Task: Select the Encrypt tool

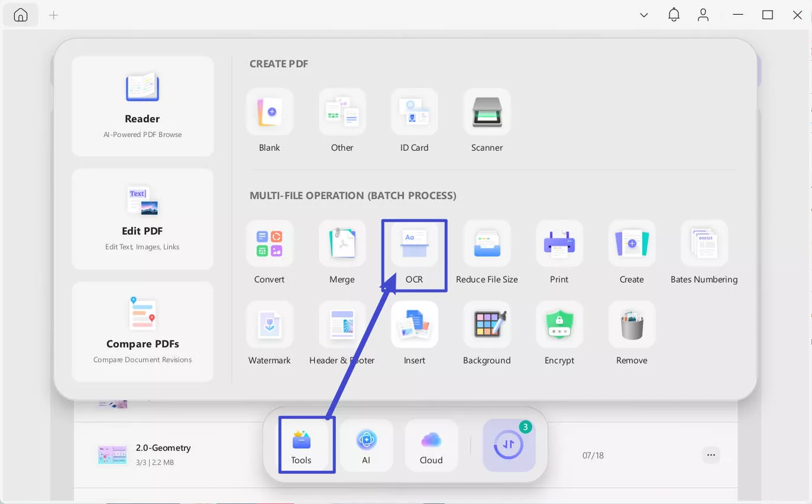Action: (559, 325)
